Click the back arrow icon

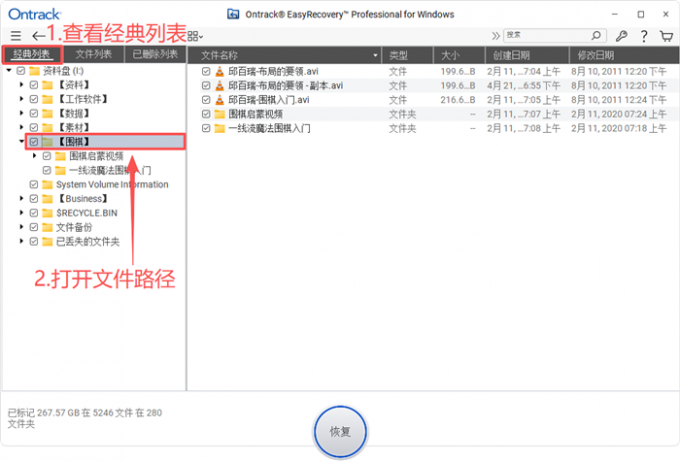tap(38, 36)
